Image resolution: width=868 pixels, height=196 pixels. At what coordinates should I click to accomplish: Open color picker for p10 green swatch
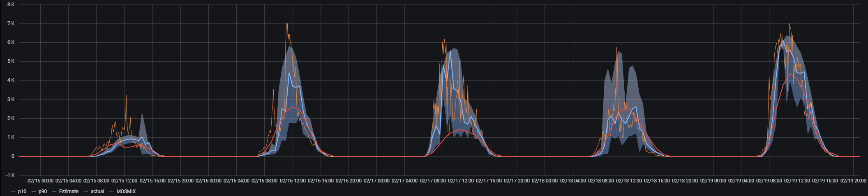tap(13, 191)
